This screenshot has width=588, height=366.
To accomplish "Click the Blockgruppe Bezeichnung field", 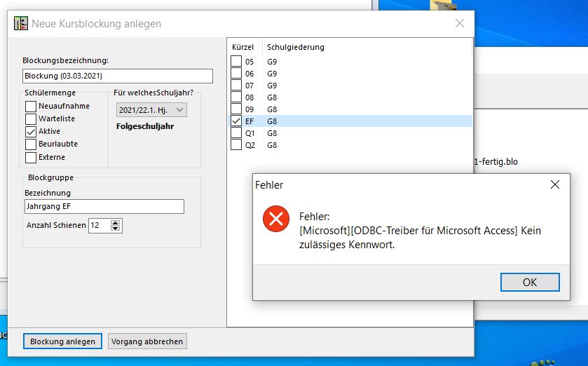I will tap(104, 206).
